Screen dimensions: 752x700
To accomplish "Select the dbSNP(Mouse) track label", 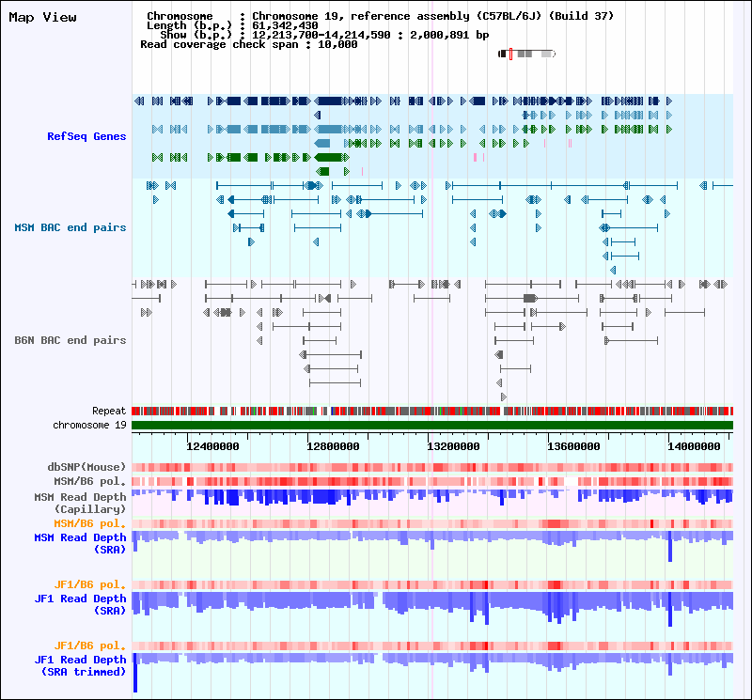I will click(86, 467).
